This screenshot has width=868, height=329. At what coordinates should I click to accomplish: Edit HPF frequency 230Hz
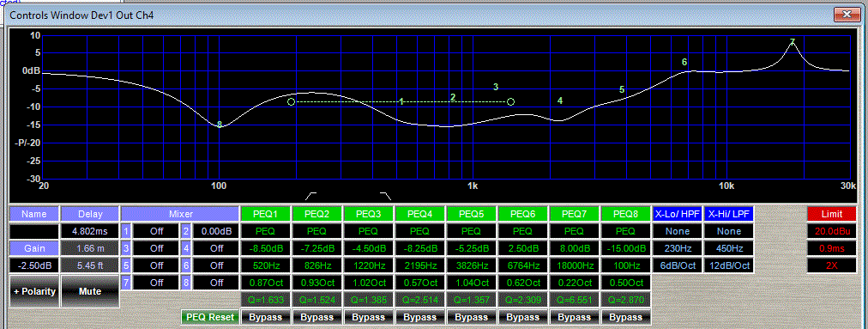tap(678, 248)
